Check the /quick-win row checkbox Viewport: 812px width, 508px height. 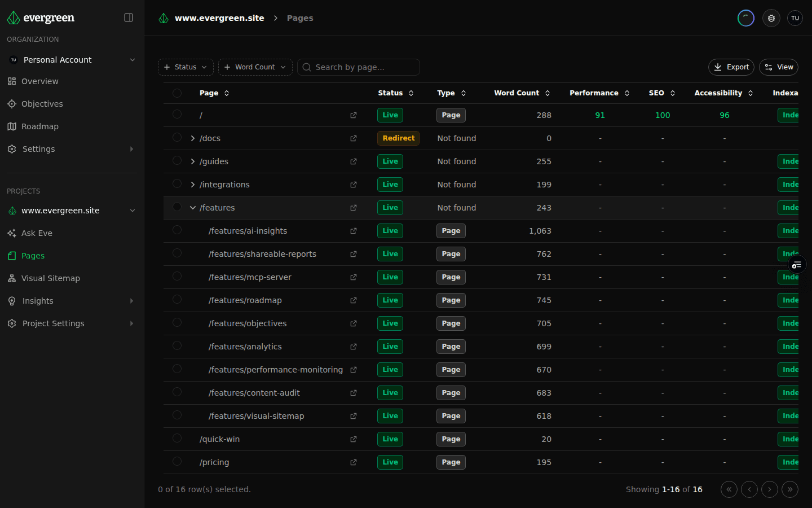(x=177, y=439)
